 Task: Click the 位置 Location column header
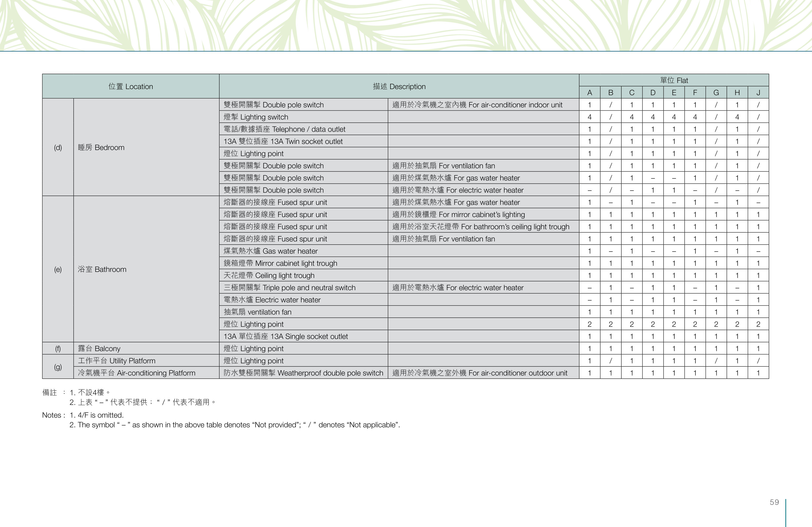coord(131,86)
